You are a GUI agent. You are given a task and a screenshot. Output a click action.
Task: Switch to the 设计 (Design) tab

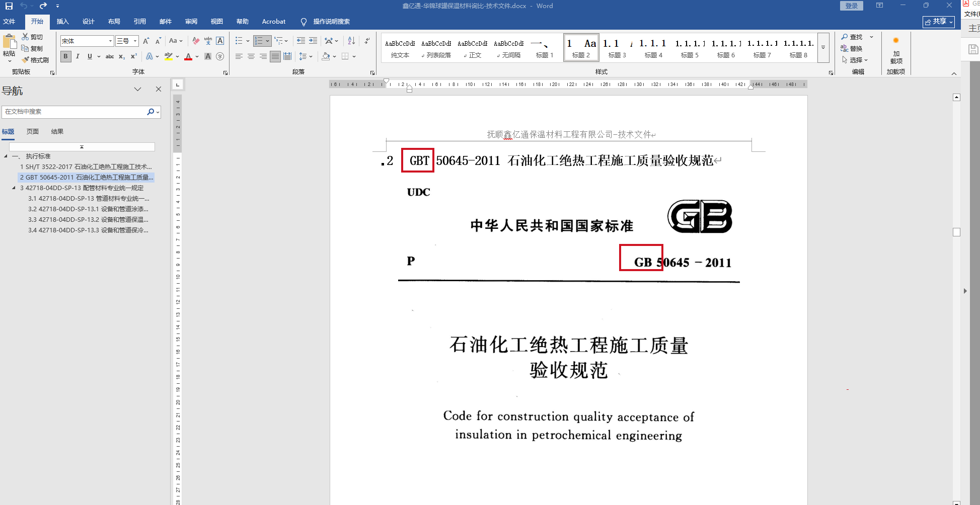[x=88, y=22]
